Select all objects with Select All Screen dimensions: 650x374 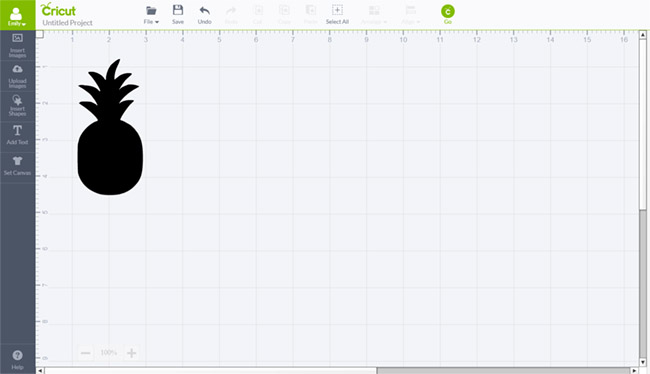[x=337, y=15]
